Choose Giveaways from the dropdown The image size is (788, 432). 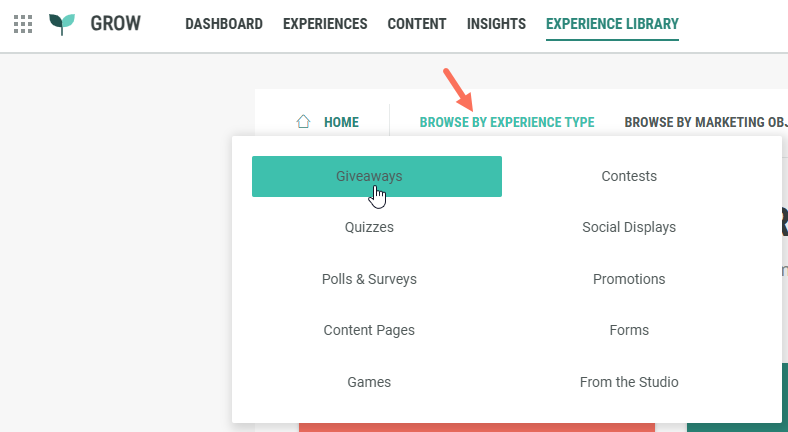click(x=376, y=176)
